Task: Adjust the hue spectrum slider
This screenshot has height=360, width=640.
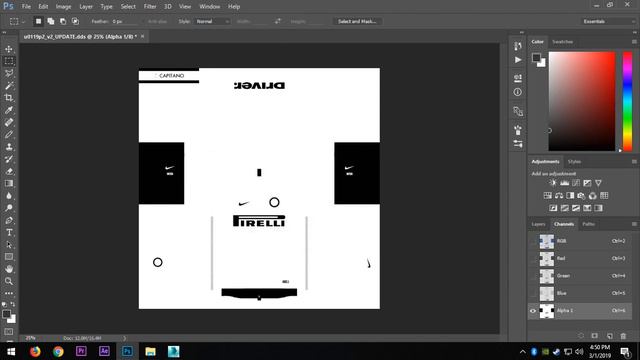Action: (627, 101)
